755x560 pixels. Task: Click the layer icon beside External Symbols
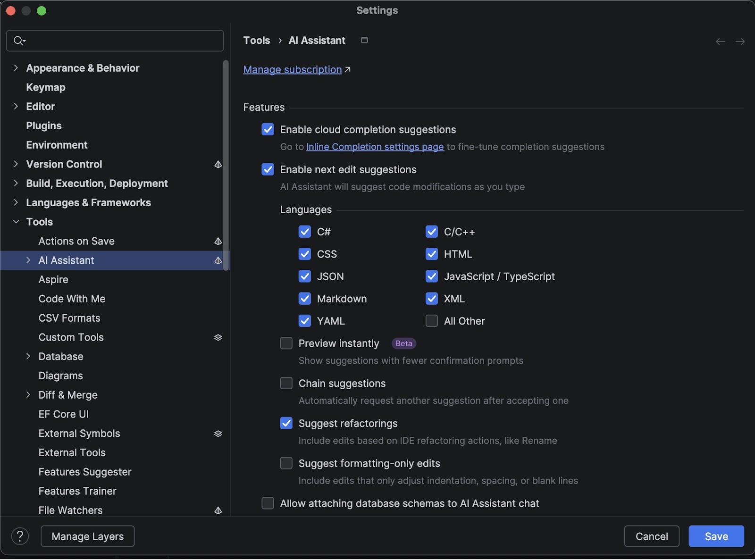pyautogui.click(x=218, y=434)
